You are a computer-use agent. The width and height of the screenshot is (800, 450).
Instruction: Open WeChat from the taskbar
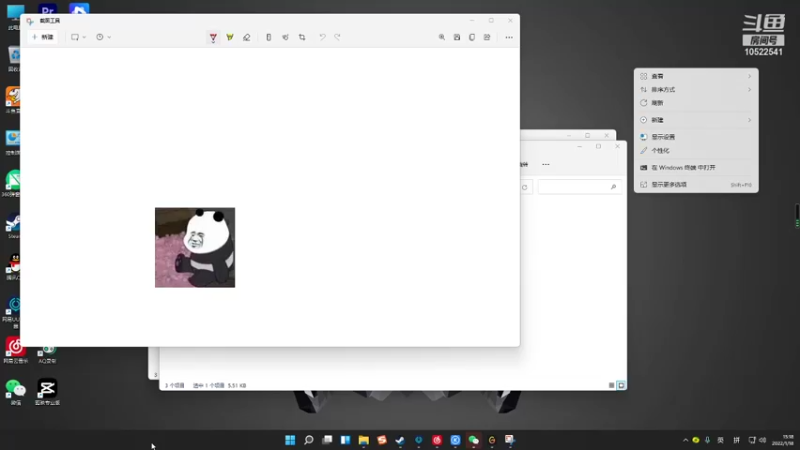pyautogui.click(x=473, y=440)
